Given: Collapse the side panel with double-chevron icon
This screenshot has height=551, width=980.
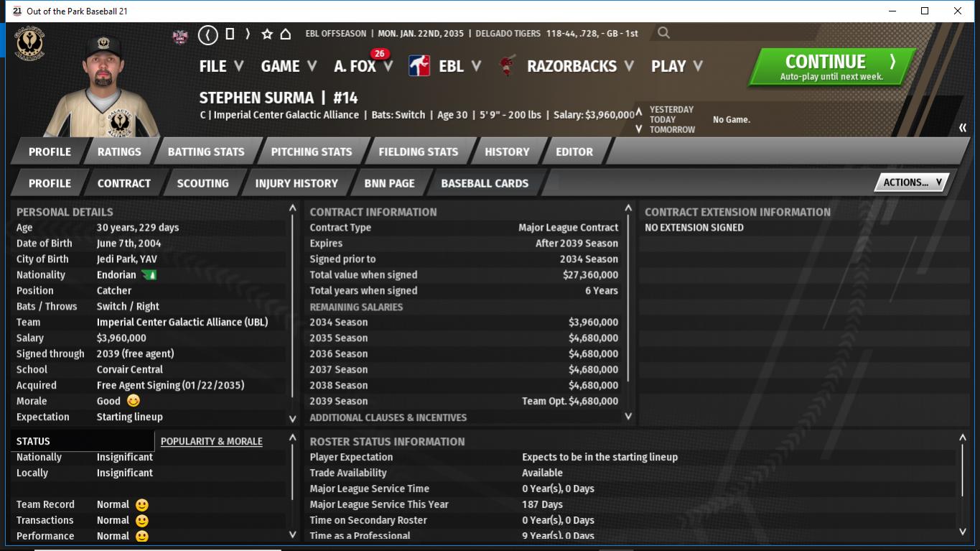Looking at the screenshot, I should click(963, 128).
